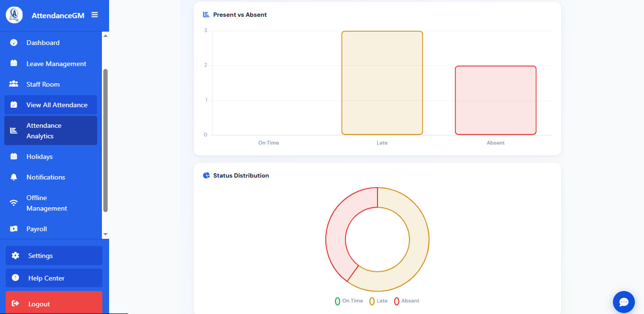Click the Notifications bell icon
Viewport: 644px width, 314px height.
point(14,177)
